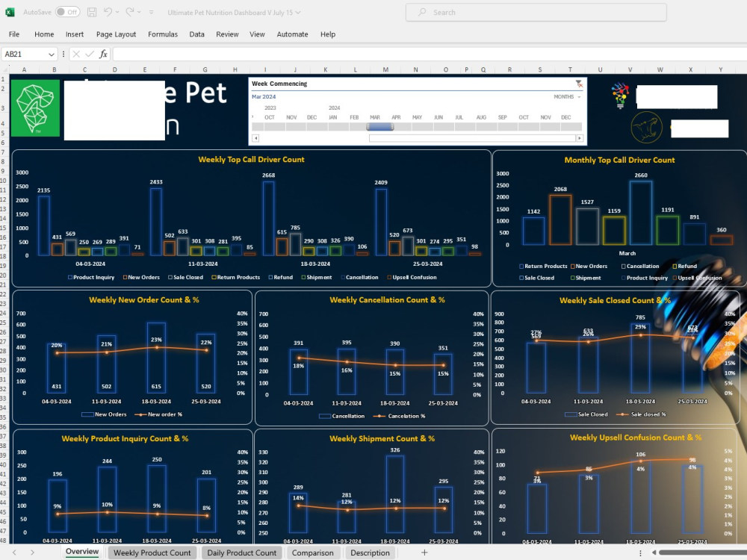
Task: Click next sheet navigation arrow
Action: (32, 553)
